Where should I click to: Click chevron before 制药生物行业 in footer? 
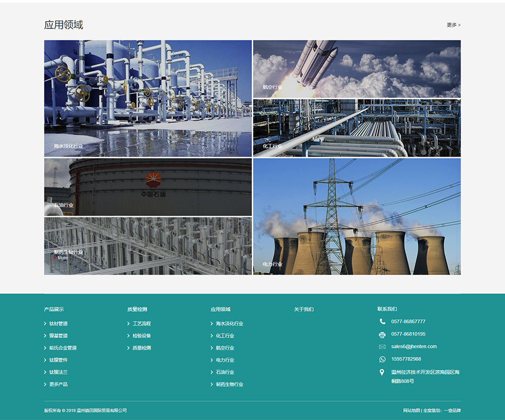(x=212, y=384)
